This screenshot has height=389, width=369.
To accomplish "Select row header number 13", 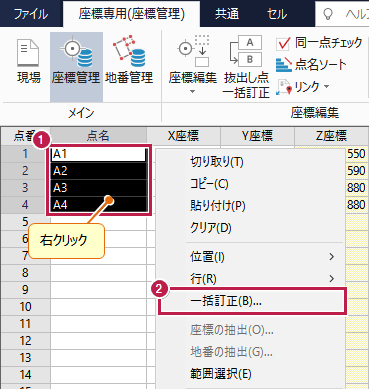I will (25, 358).
